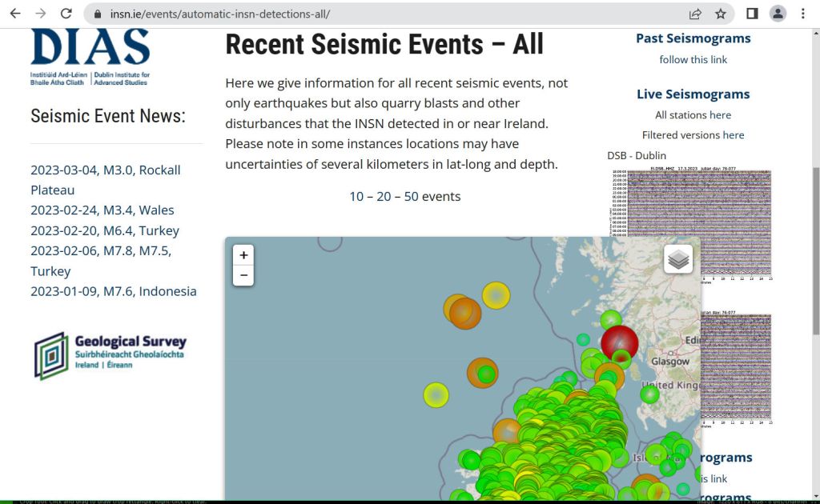This screenshot has height=504, width=820.
Task: Show the 50 most recent events
Action: pos(411,196)
